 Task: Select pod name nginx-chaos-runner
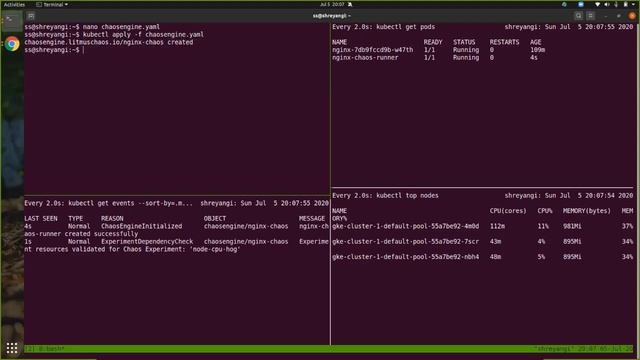(x=365, y=58)
